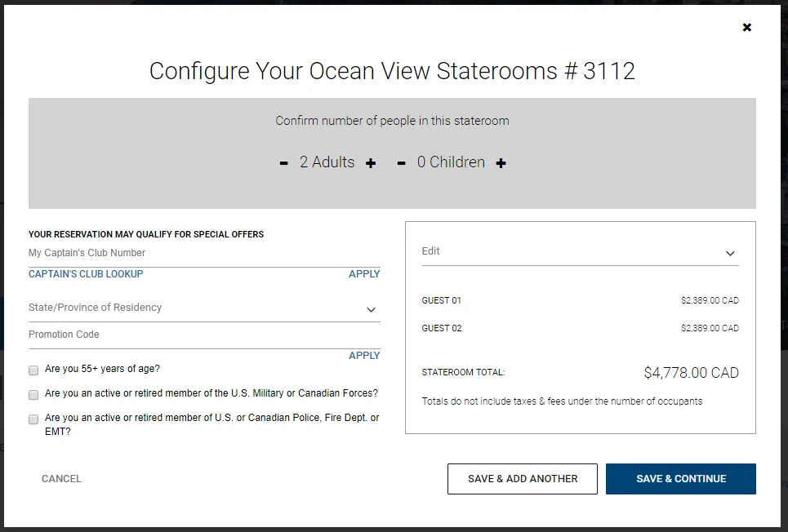Click the State/Province dropdown chevron arrow
The width and height of the screenshot is (788, 532).
click(x=371, y=310)
